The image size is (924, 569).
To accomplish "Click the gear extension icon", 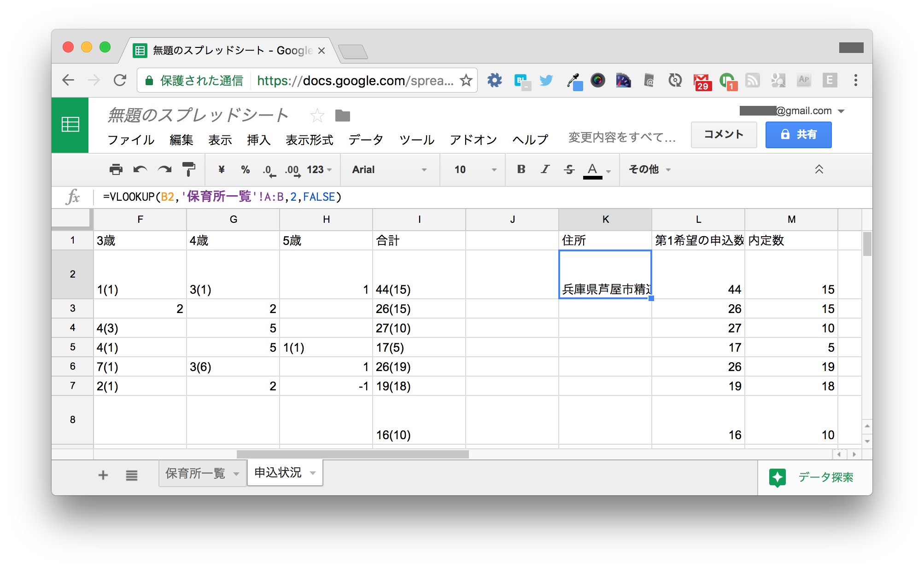I will pyautogui.click(x=495, y=81).
